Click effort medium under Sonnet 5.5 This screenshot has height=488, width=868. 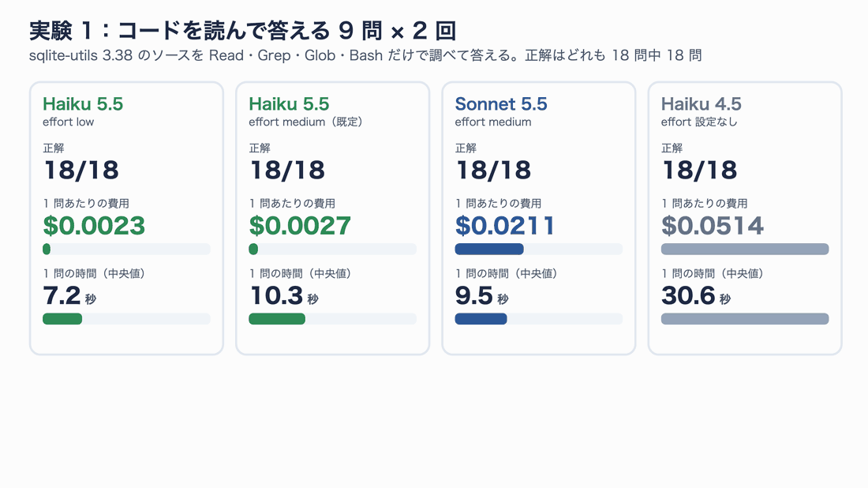point(493,122)
